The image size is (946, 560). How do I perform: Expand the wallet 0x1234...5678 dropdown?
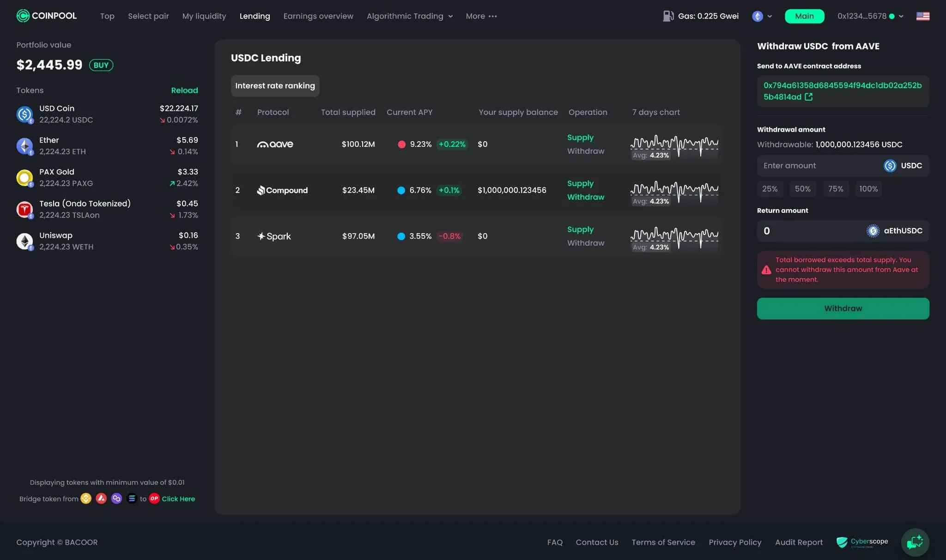tap(870, 16)
